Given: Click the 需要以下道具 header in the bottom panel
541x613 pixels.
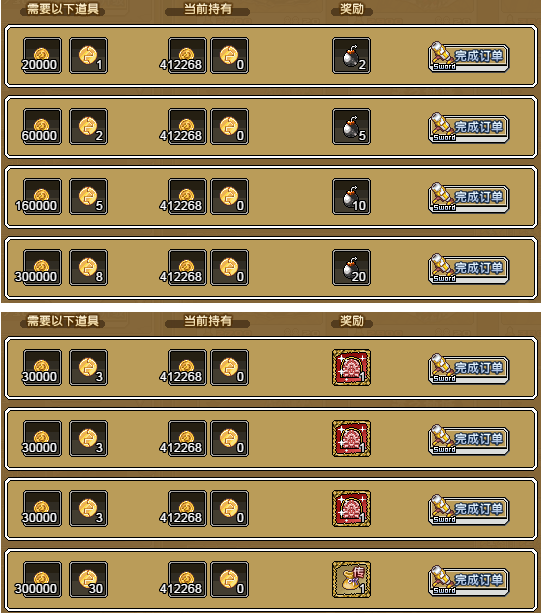Looking at the screenshot, I should coord(63,321).
